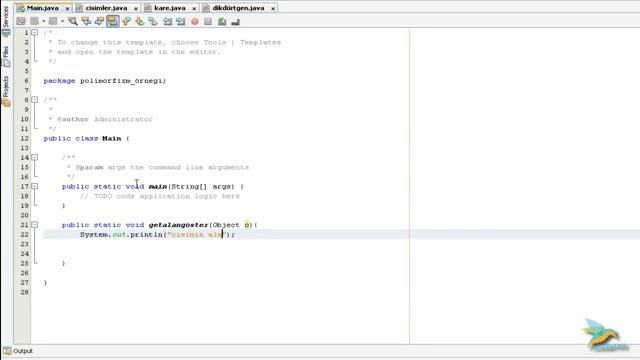Click 'System' on line 22
This screenshot has height=360, width=640.
click(x=93, y=235)
